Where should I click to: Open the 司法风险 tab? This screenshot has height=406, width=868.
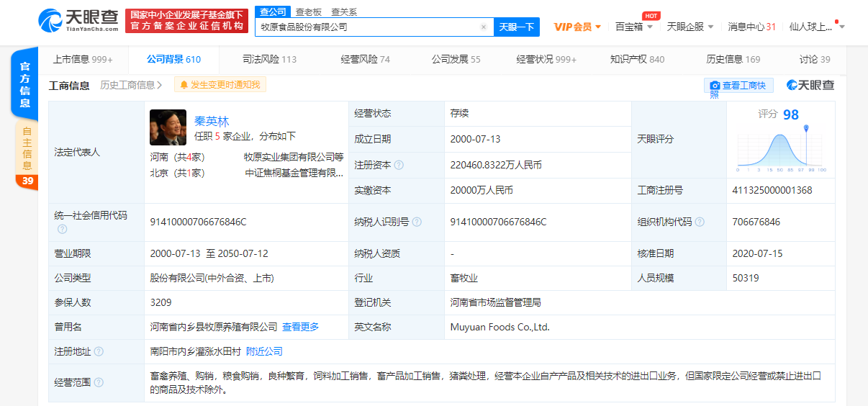tap(269, 59)
